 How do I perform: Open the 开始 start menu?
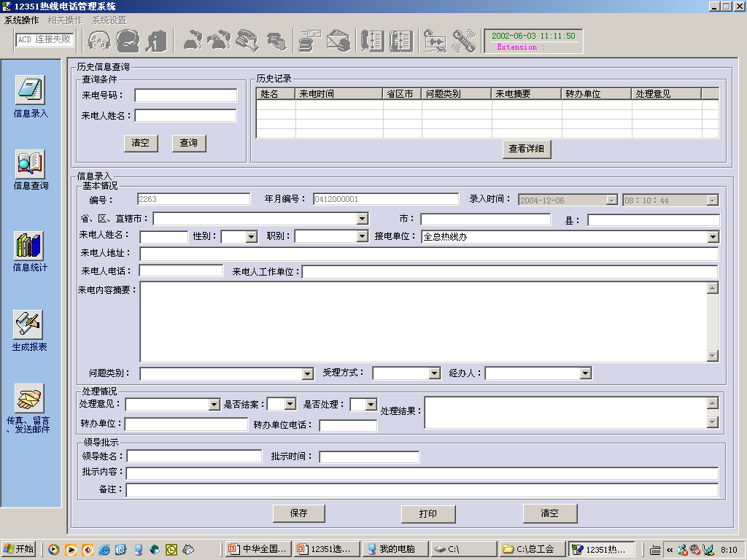coord(18,549)
